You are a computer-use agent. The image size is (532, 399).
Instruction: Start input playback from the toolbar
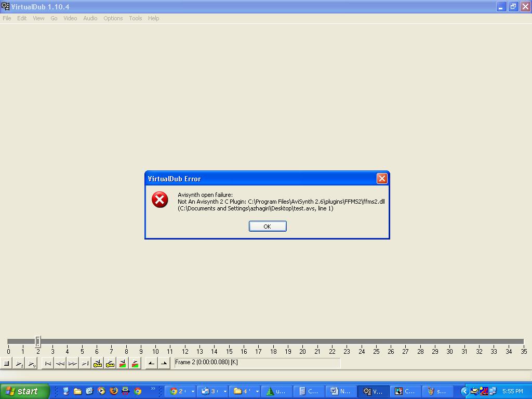pyautogui.click(x=19, y=363)
